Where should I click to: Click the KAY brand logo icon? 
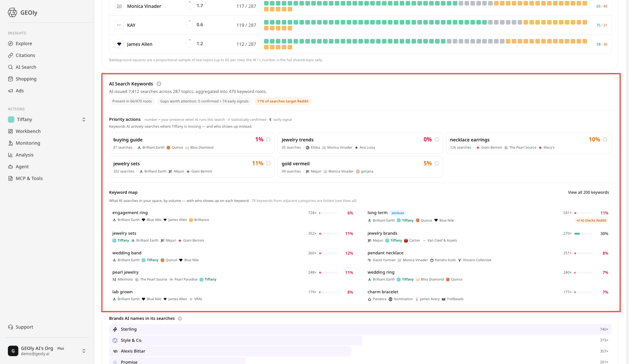(119, 25)
